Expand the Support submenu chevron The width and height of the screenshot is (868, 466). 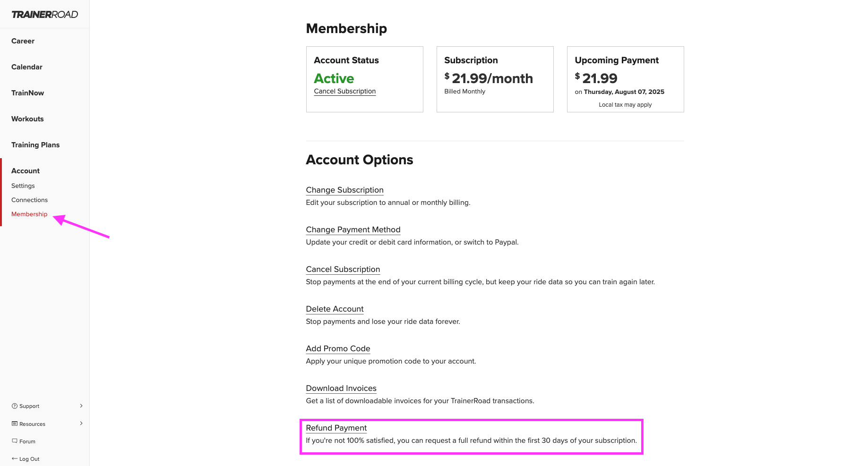pyautogui.click(x=81, y=406)
